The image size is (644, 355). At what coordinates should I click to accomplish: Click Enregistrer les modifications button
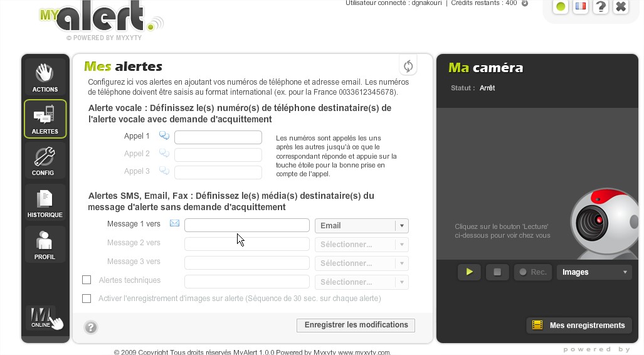click(356, 325)
